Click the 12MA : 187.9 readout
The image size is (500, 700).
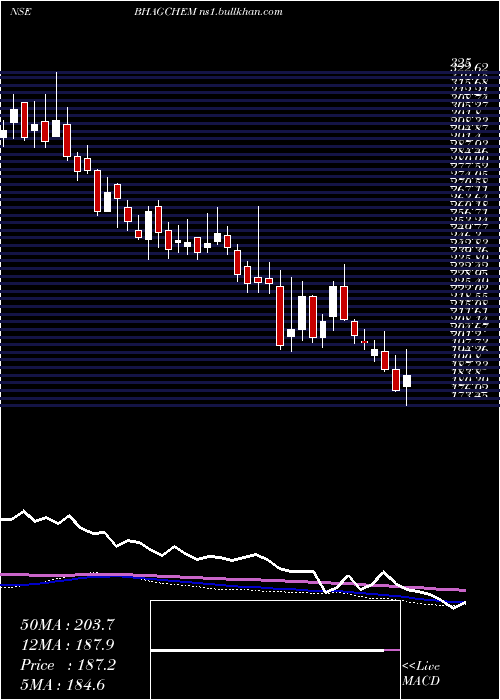click(x=68, y=645)
